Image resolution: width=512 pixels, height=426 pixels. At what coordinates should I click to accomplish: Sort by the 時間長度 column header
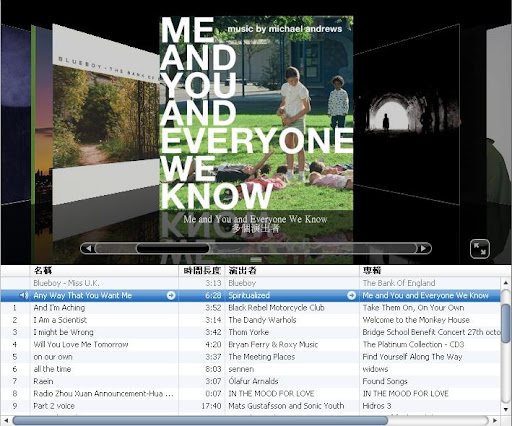click(202, 271)
